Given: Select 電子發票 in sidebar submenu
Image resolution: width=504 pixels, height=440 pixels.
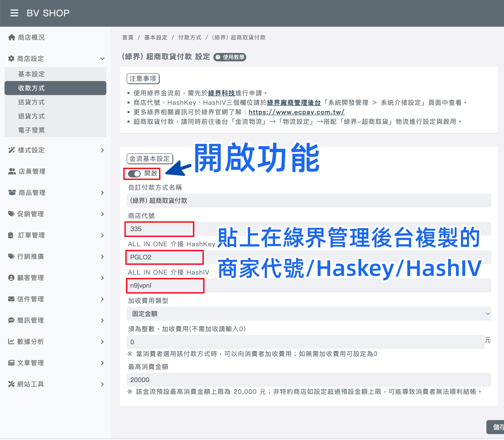Looking at the screenshot, I should point(55,130).
